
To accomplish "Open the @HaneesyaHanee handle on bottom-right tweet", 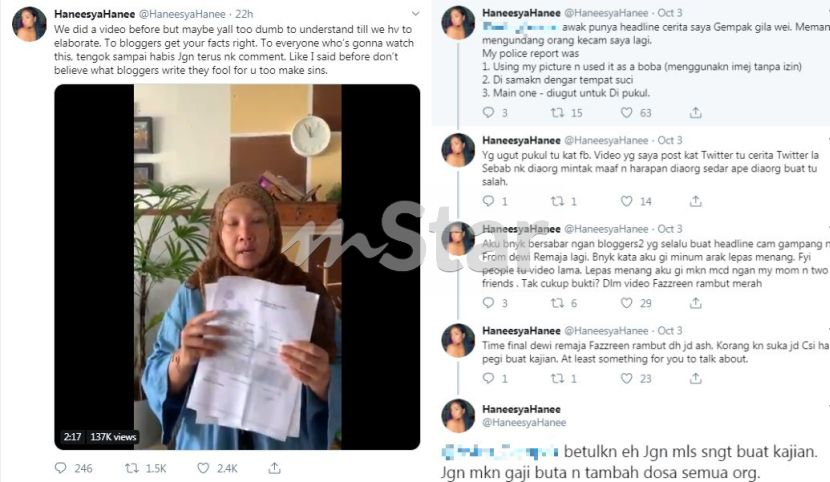I will tap(524, 422).
